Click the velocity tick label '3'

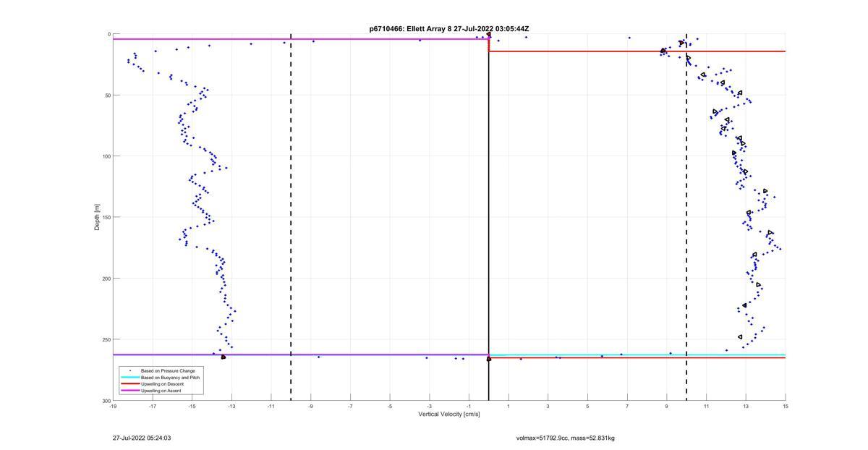pos(548,407)
